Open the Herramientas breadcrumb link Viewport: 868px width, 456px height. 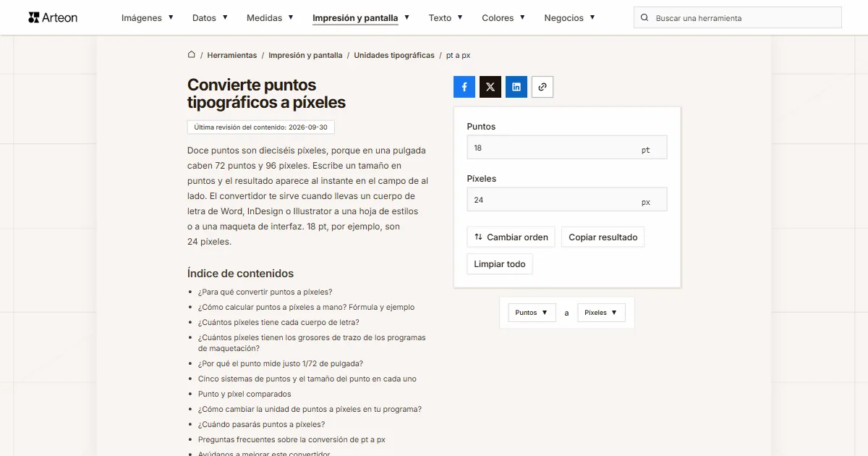(232, 55)
